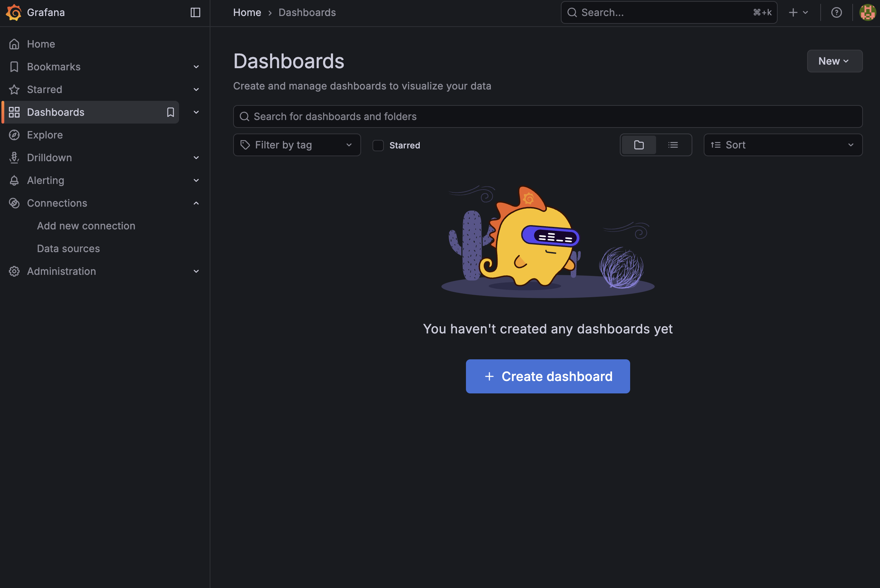Click the plus new-item icon in top bar
Viewport: 880px width, 588px height.
(x=793, y=12)
